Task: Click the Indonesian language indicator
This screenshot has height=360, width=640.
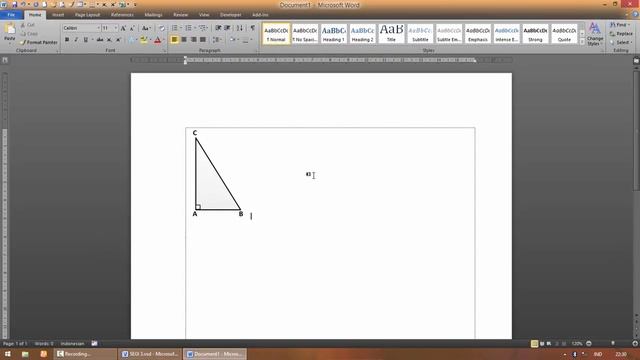Action: pyautogui.click(x=72, y=344)
